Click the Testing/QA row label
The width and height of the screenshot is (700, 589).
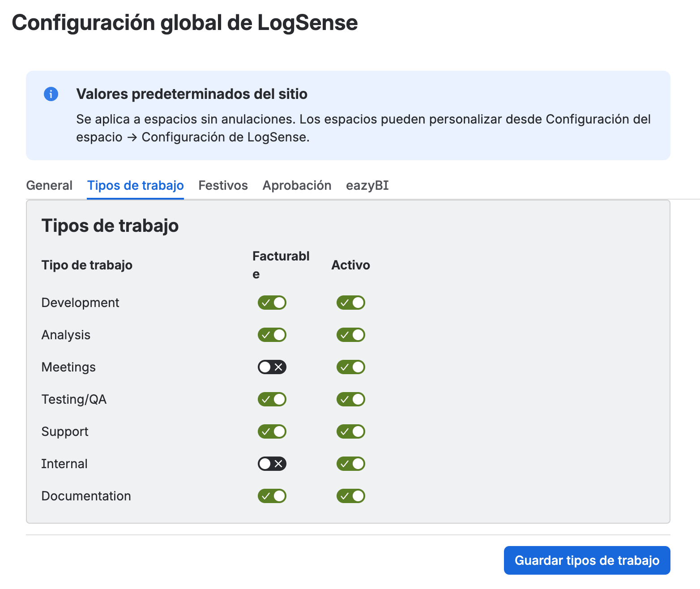pyautogui.click(x=74, y=399)
